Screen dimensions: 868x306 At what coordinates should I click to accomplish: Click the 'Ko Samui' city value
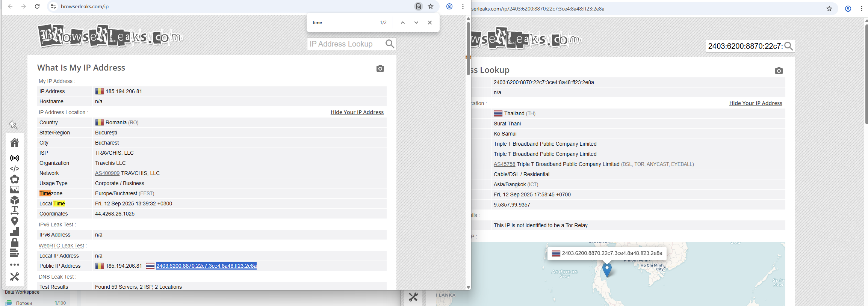pos(505,134)
